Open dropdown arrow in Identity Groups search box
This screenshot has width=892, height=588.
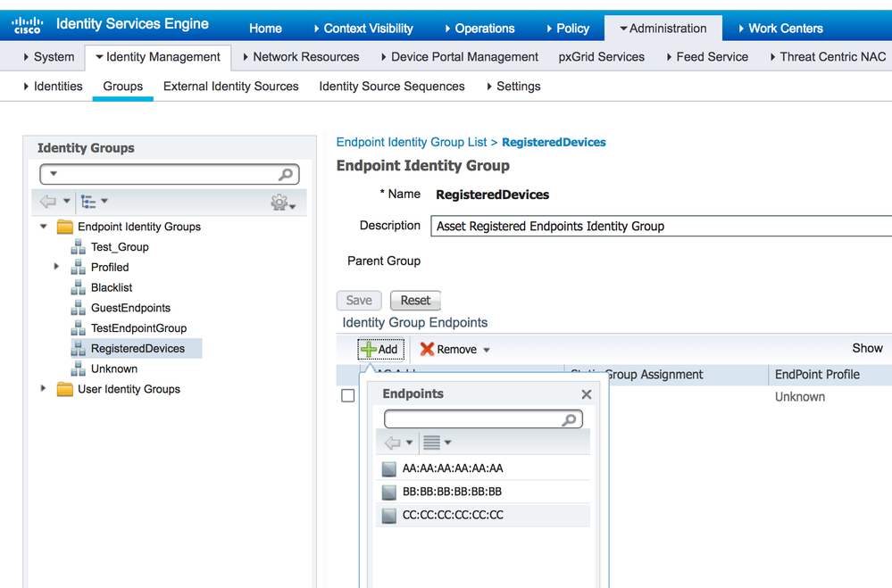(x=54, y=173)
